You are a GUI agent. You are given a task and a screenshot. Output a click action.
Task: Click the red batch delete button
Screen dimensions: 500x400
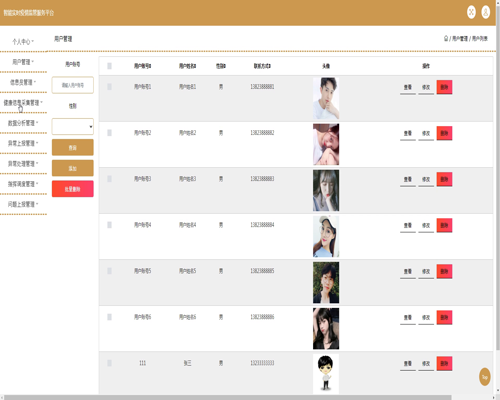(73, 189)
